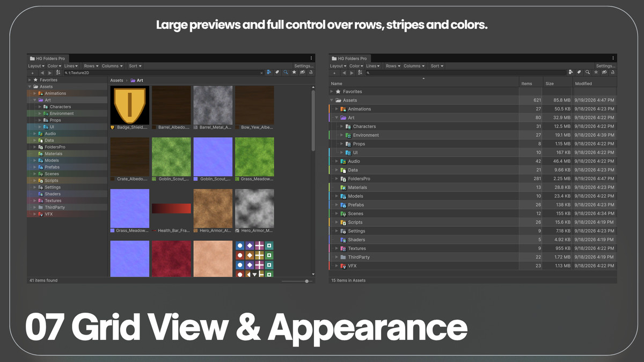Select ThirdParty folder in grid-view tree
644x362 pixels.
pos(67,207)
